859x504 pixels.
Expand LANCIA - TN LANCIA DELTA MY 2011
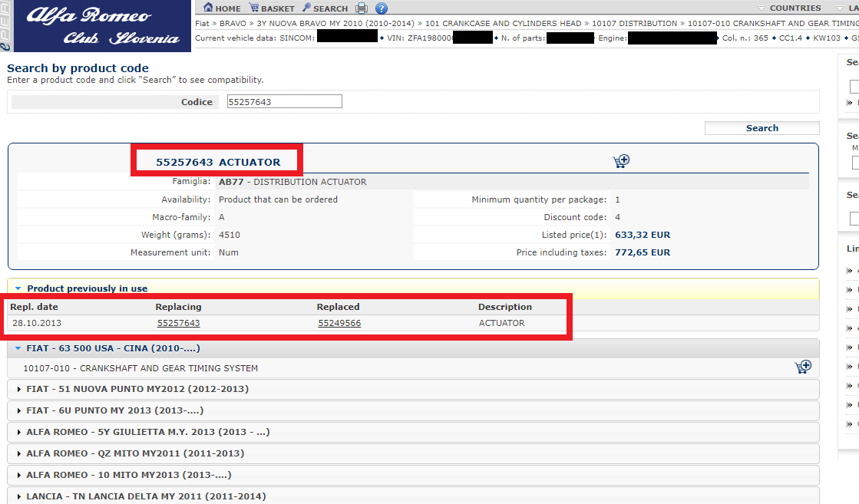click(413, 496)
